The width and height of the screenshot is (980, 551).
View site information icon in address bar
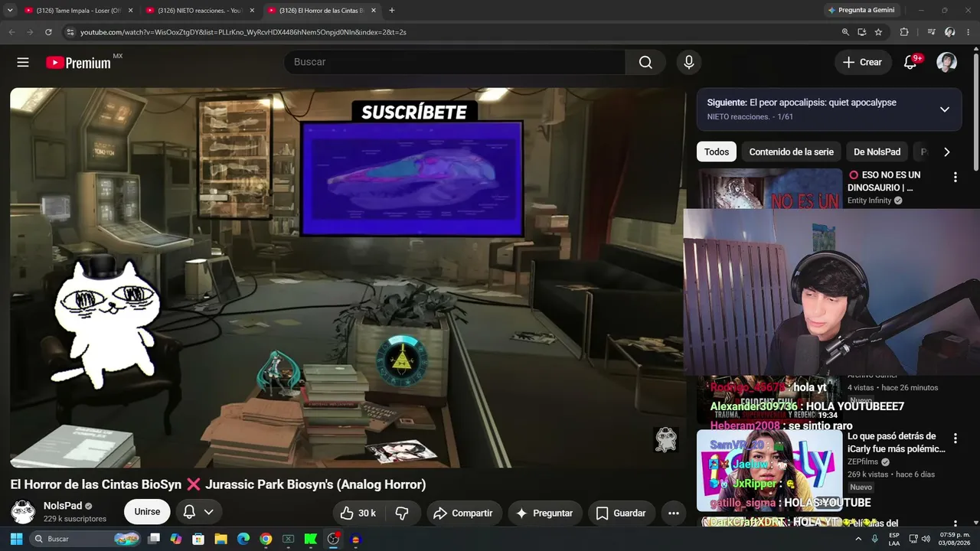pyautogui.click(x=70, y=32)
